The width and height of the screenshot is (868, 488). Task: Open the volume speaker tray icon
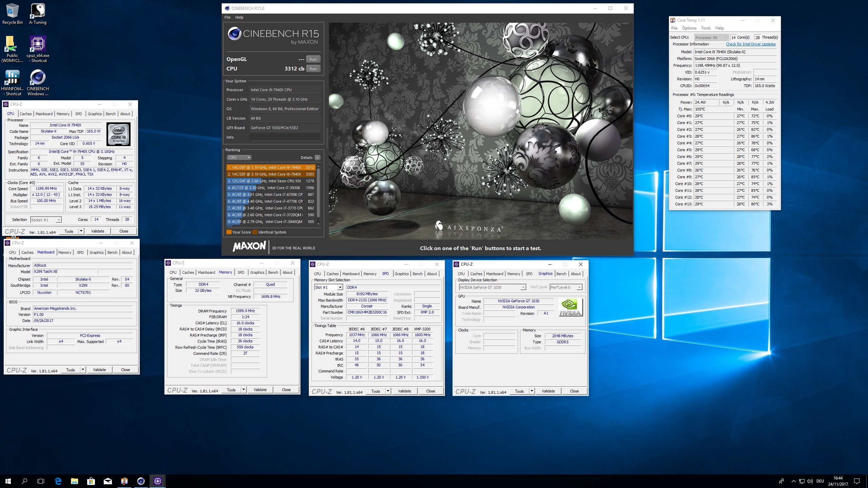810,481
